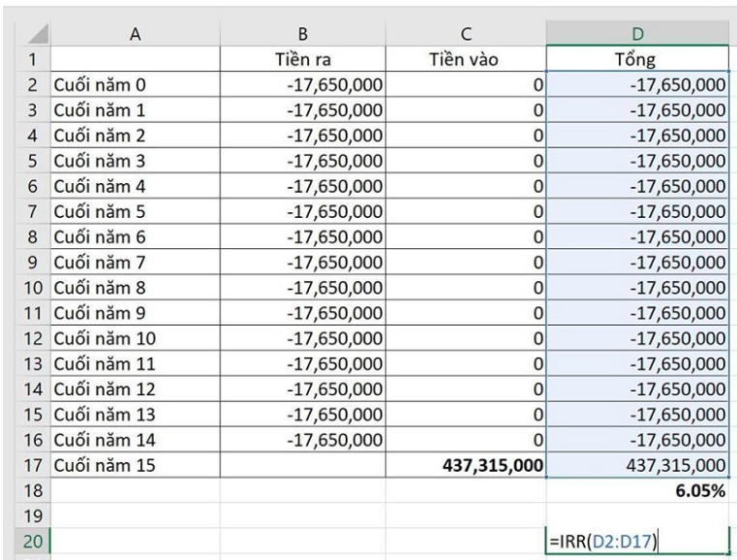737x560 pixels.
Task: Select row 1 header
Action: coord(33,59)
